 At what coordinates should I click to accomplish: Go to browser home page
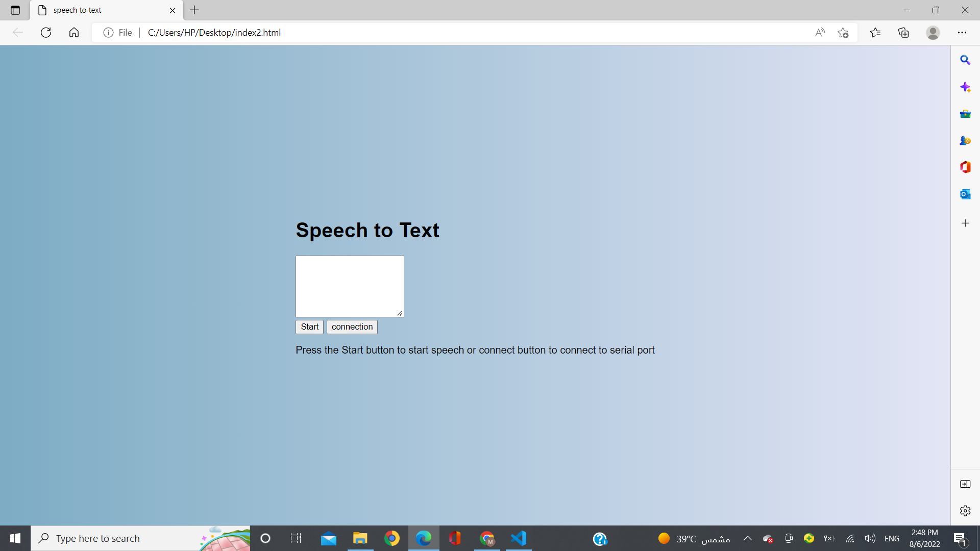pos(74,33)
